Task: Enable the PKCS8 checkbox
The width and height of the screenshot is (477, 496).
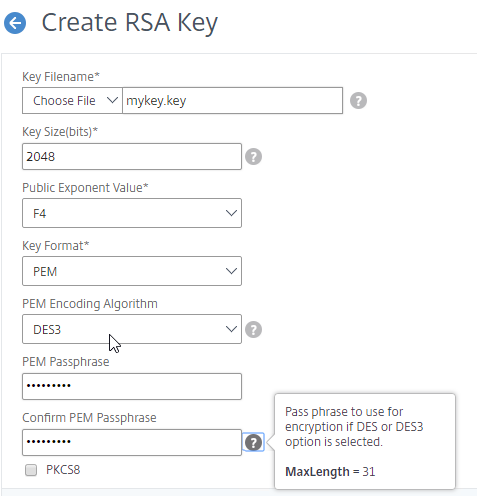Action: (x=31, y=470)
